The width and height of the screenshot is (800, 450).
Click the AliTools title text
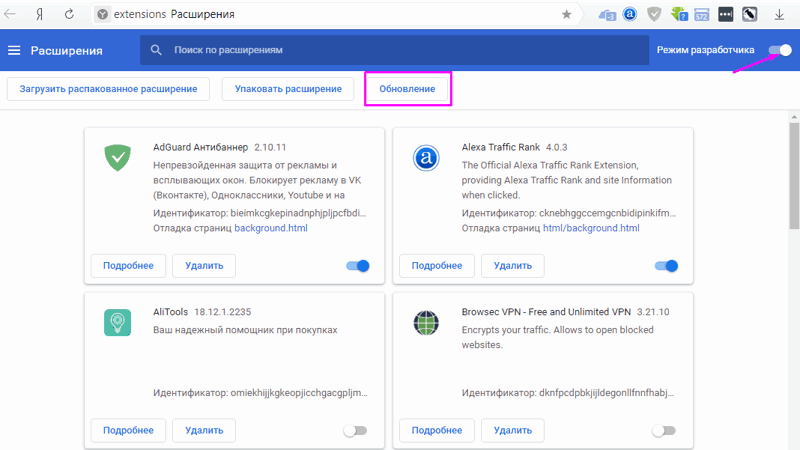tap(170, 312)
